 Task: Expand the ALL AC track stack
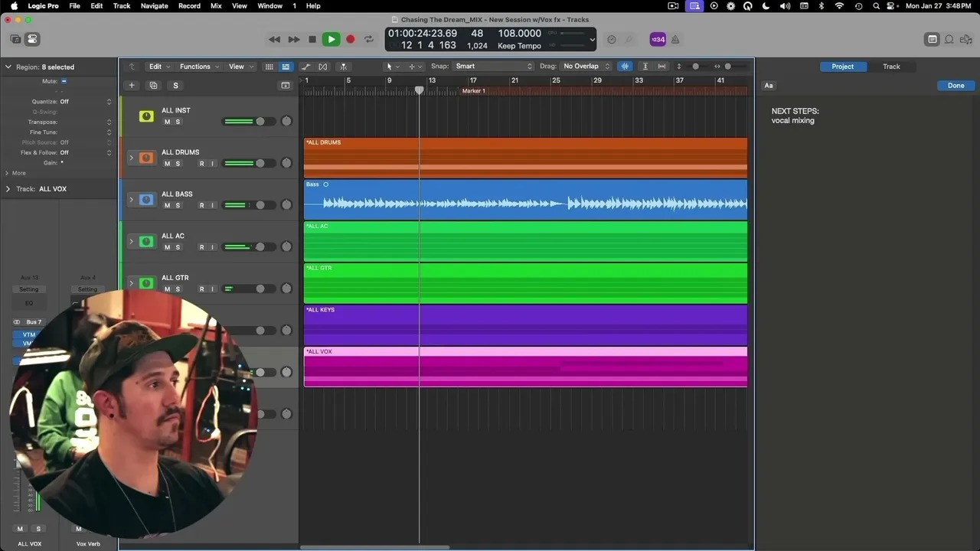131,242
